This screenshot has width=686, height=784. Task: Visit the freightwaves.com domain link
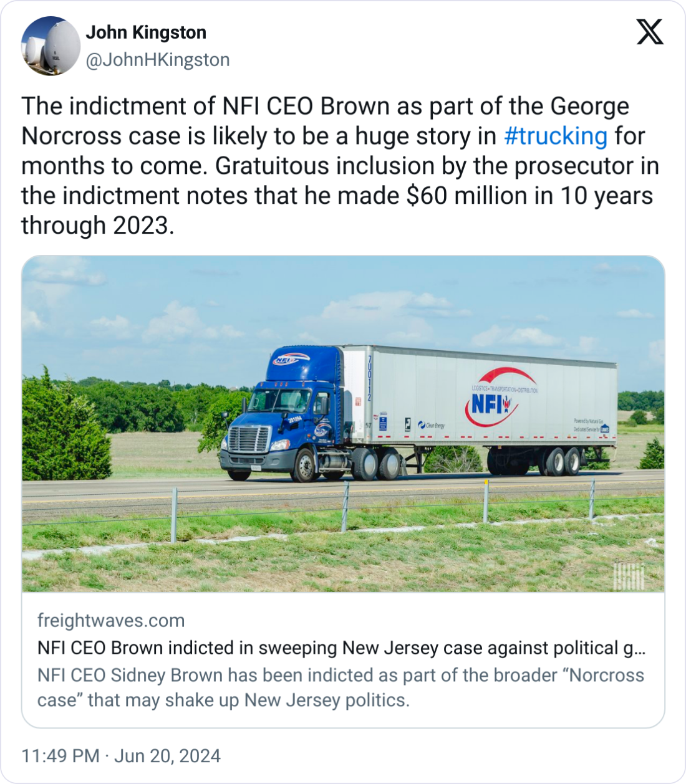tap(111, 621)
